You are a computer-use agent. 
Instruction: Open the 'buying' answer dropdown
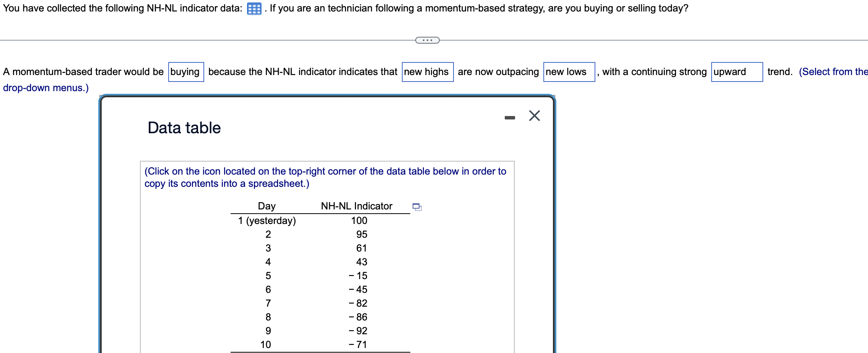coord(185,72)
